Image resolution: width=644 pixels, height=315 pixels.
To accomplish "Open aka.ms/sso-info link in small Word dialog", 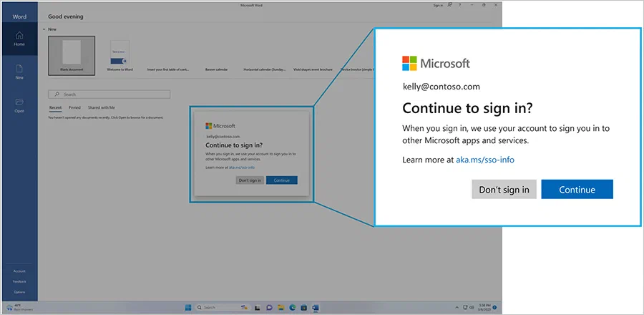I will coord(242,168).
